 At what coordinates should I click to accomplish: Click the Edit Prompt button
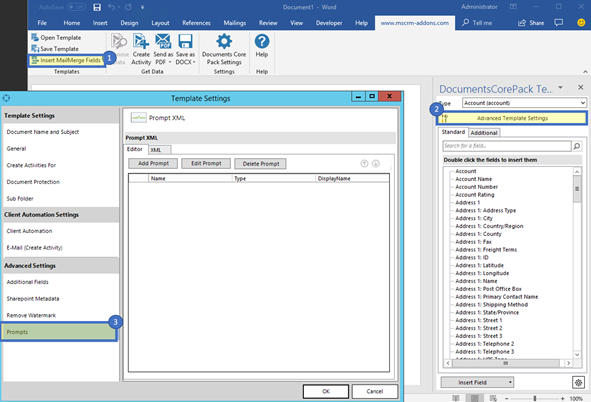pos(206,164)
